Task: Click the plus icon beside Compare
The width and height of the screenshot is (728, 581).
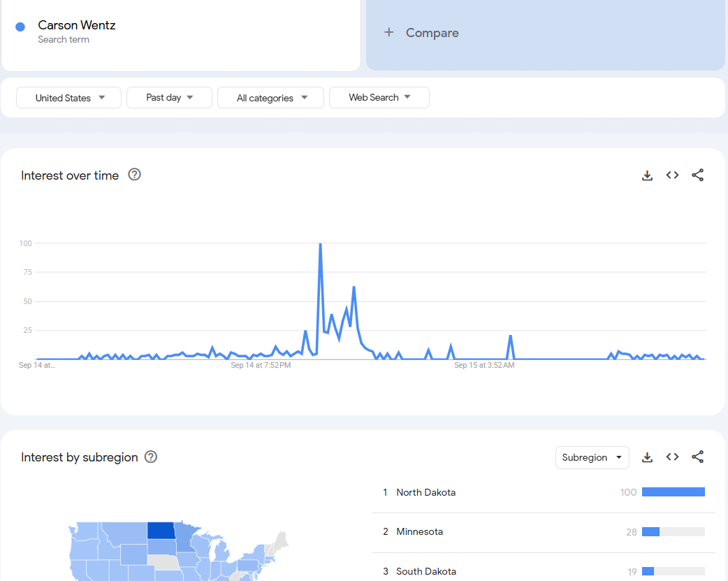Action: (389, 32)
